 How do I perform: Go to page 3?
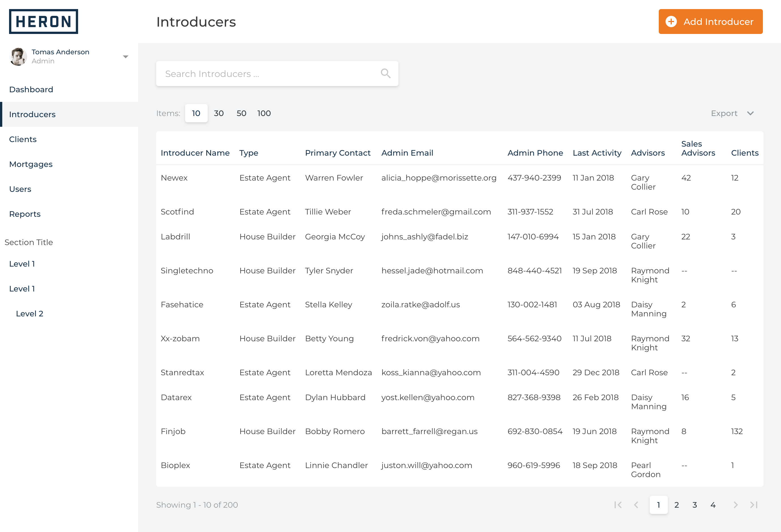click(x=694, y=505)
